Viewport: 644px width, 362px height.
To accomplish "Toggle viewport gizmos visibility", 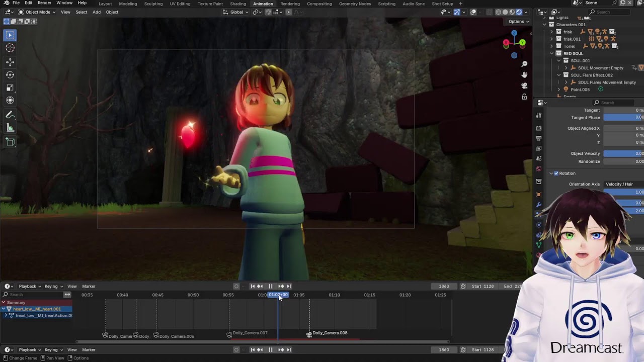I will (x=457, y=12).
